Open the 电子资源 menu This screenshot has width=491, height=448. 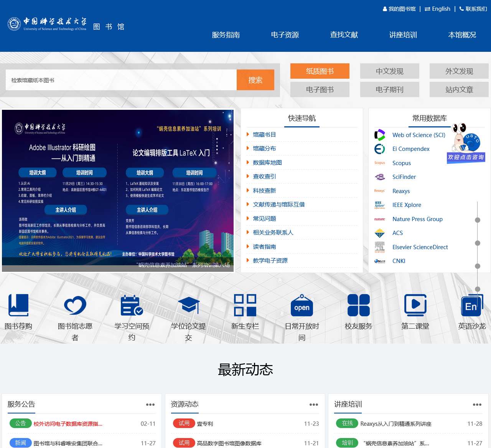(x=285, y=35)
